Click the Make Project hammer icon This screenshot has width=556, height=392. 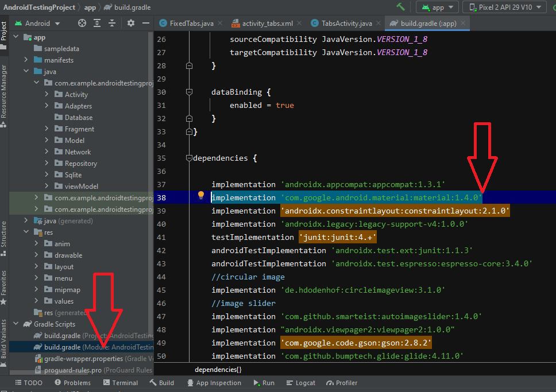point(401,7)
